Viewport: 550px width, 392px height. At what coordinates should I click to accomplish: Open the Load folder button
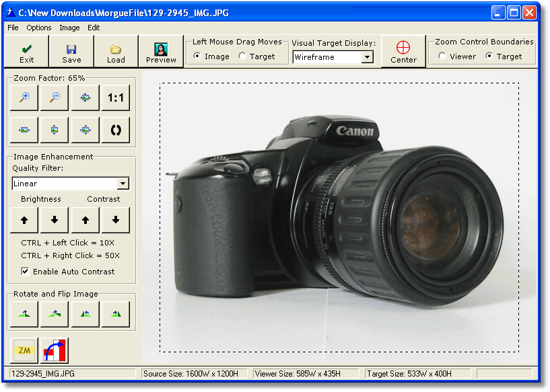pos(116,51)
